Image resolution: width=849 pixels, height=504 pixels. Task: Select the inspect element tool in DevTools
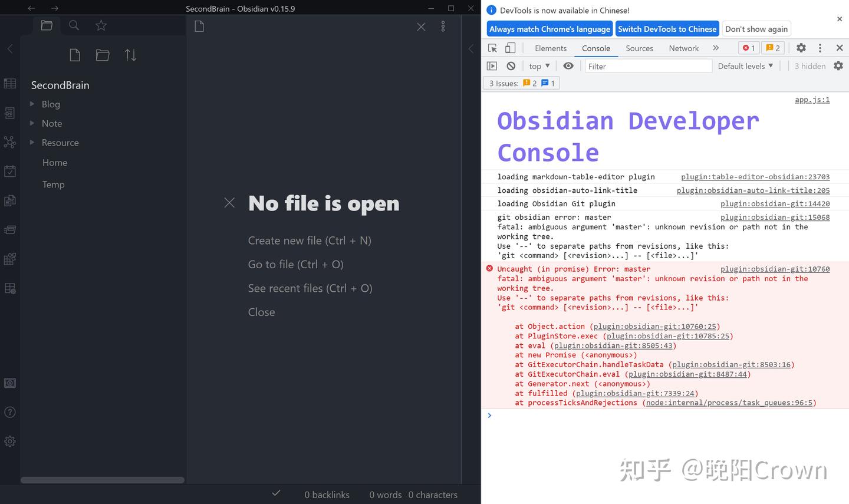tap(491, 48)
